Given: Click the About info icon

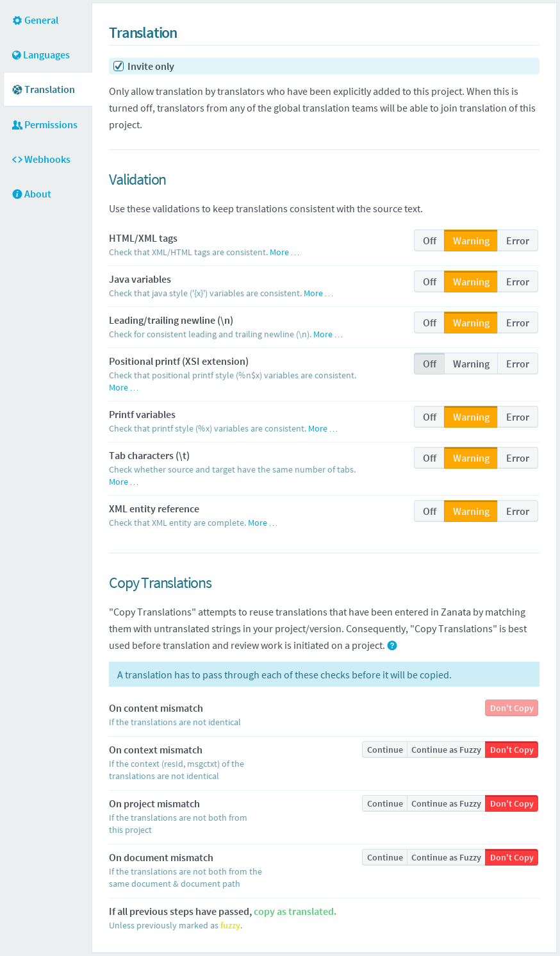Looking at the screenshot, I should point(17,194).
